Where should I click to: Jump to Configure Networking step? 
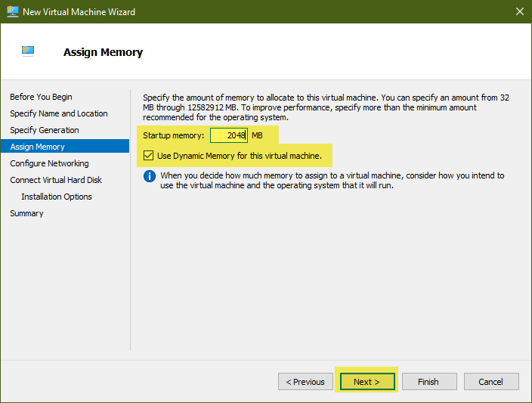[50, 163]
